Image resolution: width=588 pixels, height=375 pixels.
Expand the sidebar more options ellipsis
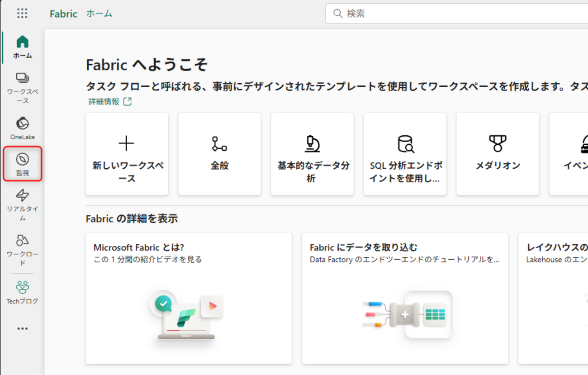(x=22, y=328)
